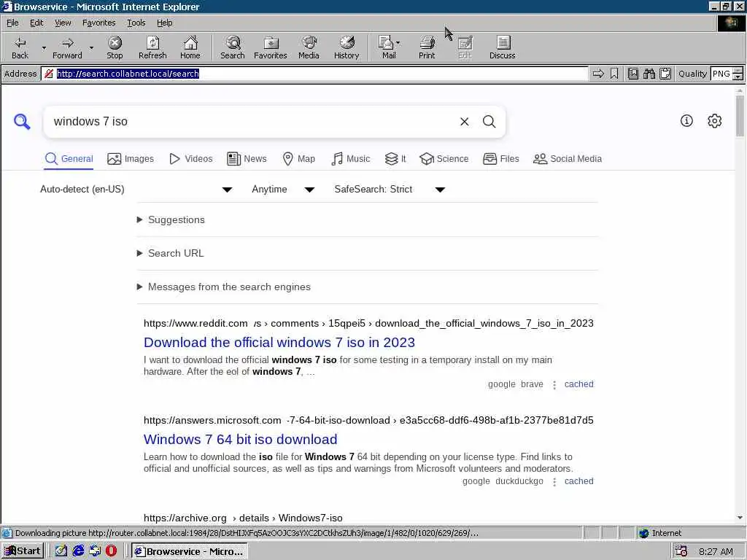Switch to the Science tab

tap(444, 158)
